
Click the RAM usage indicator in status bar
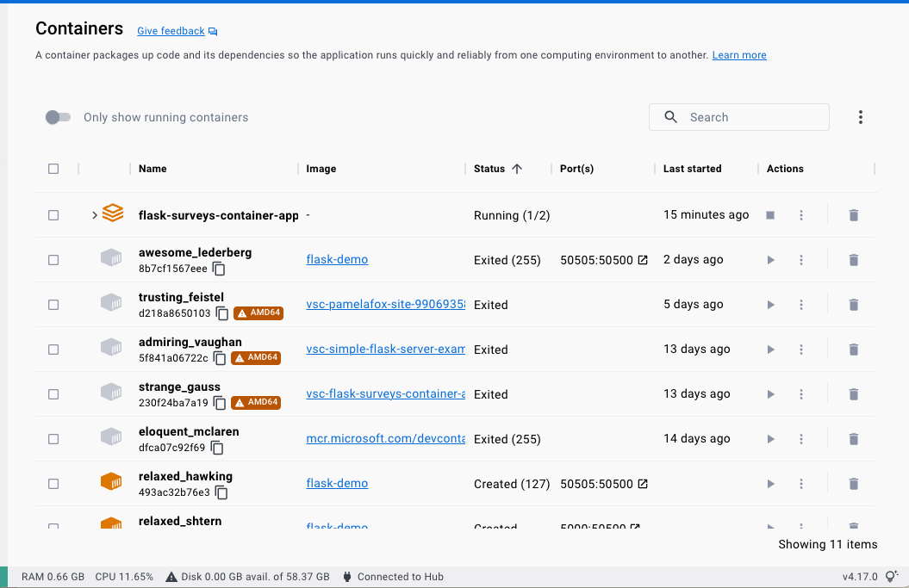coord(53,576)
